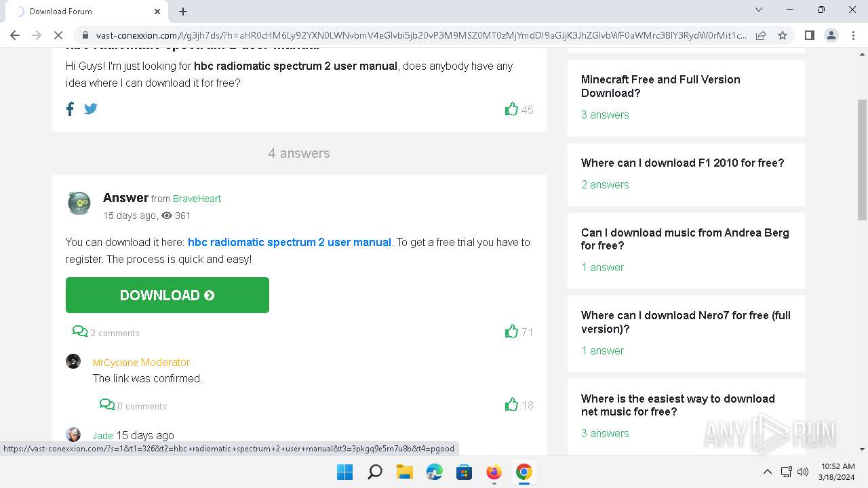
Task: Open volume control in system tray
Action: click(803, 472)
